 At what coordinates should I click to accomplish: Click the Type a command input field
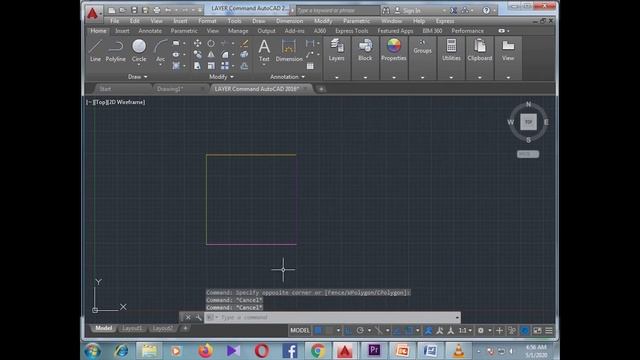tap(332, 317)
